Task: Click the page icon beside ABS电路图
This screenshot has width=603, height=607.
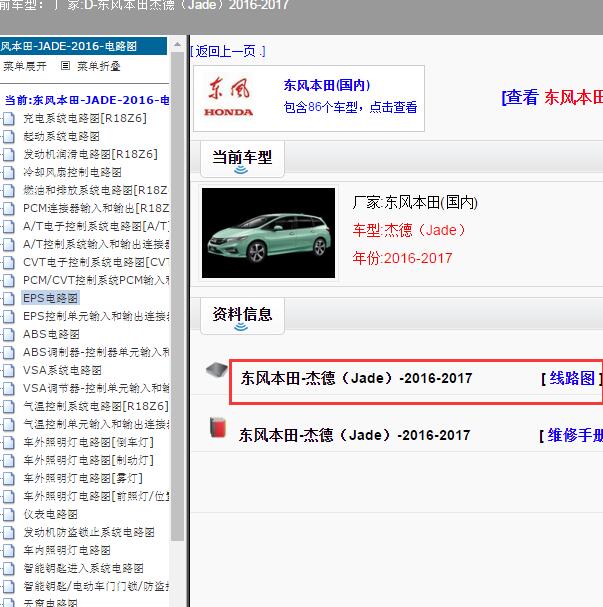Action: tap(9, 334)
